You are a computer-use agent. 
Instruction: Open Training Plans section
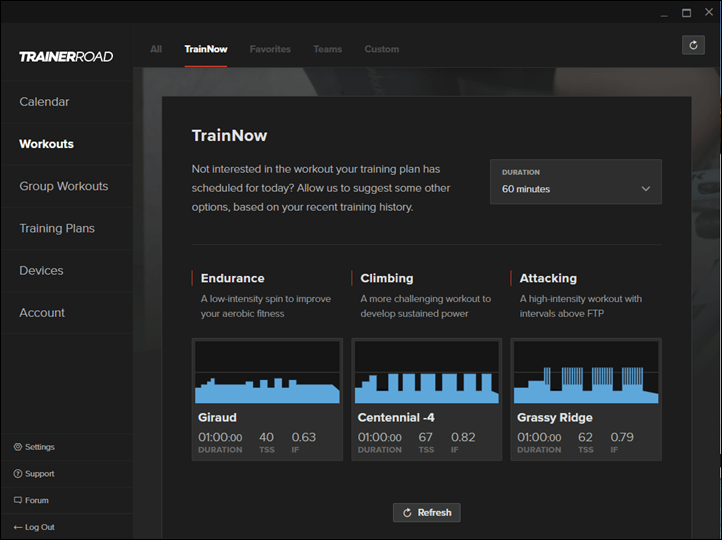click(x=67, y=228)
